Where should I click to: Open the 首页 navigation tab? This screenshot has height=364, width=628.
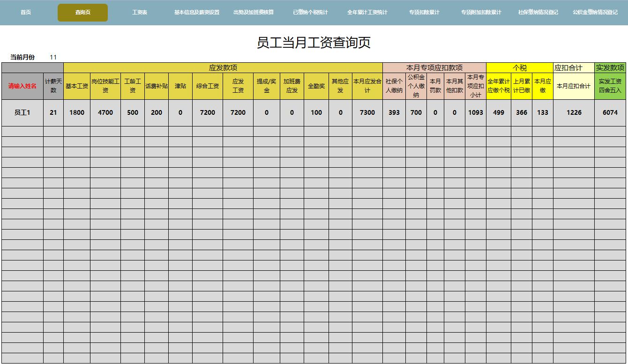26,13
